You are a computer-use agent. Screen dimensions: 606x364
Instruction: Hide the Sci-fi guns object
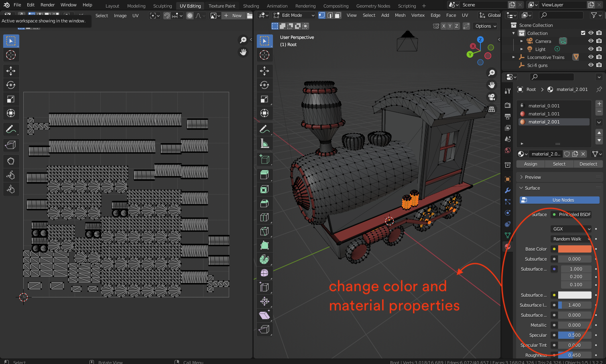591,65
